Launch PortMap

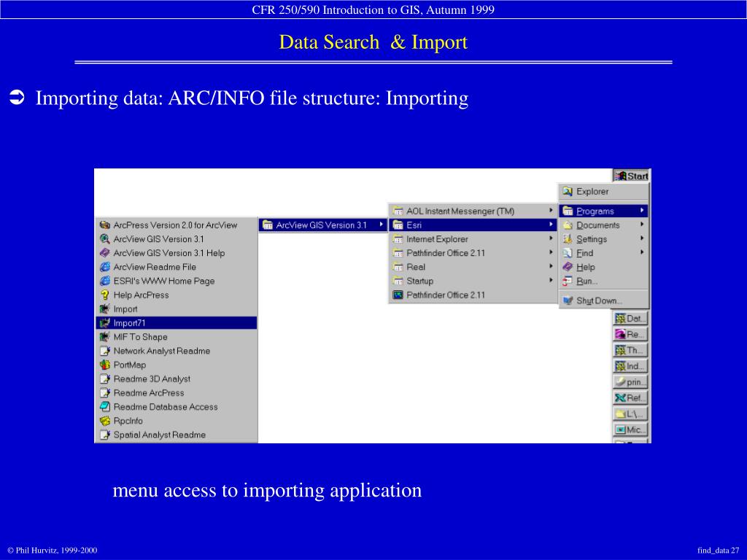177,365
